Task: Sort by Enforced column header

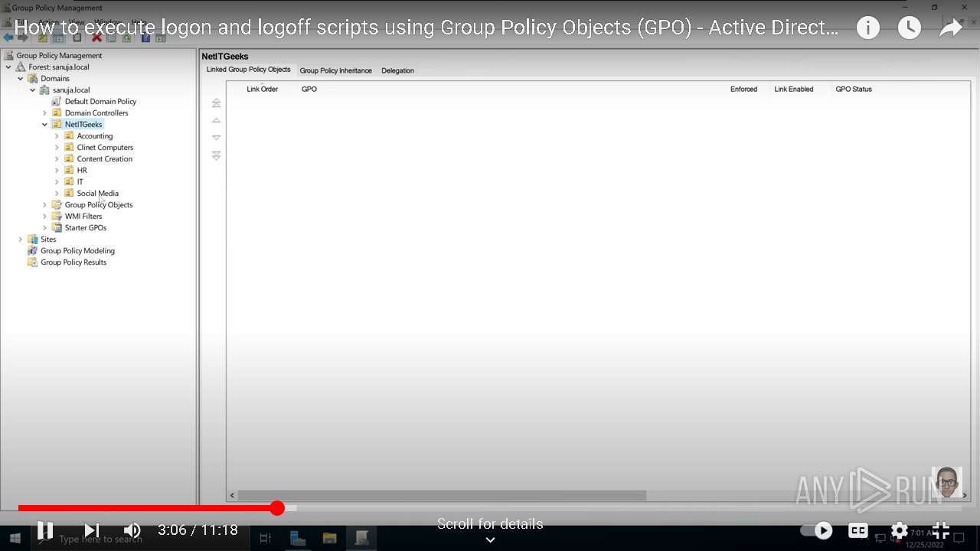Action: tap(743, 90)
